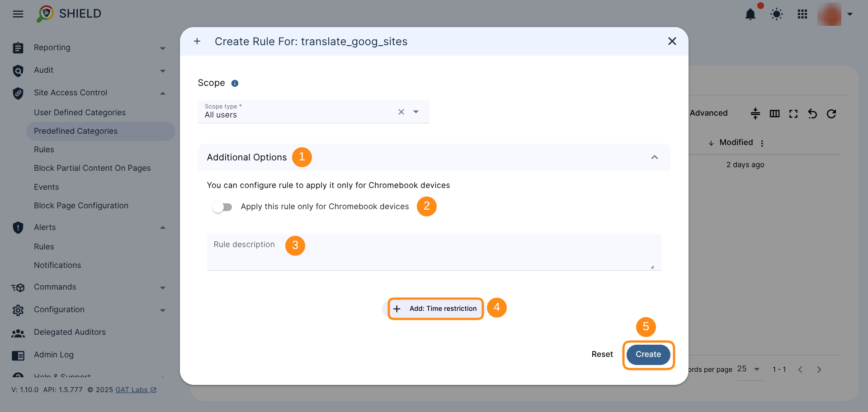
Task: Collapse the Site Access Control menu
Action: coord(163,93)
